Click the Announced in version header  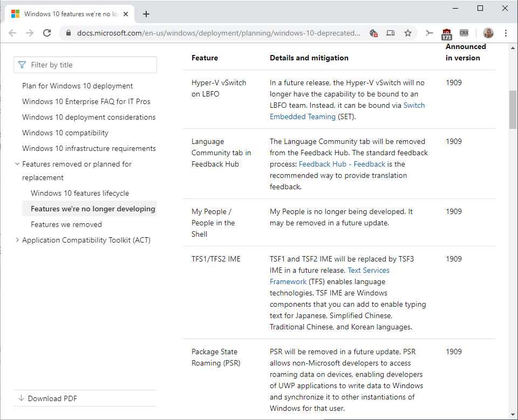point(466,52)
